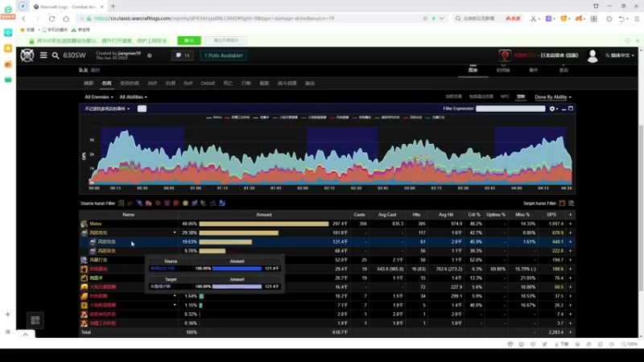
Task: Open QR code icon at bottom left
Action: point(35,320)
